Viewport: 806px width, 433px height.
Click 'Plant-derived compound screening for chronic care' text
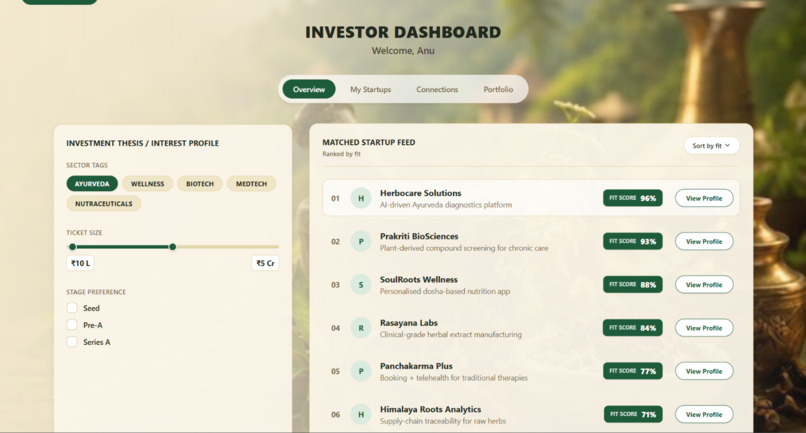point(464,248)
